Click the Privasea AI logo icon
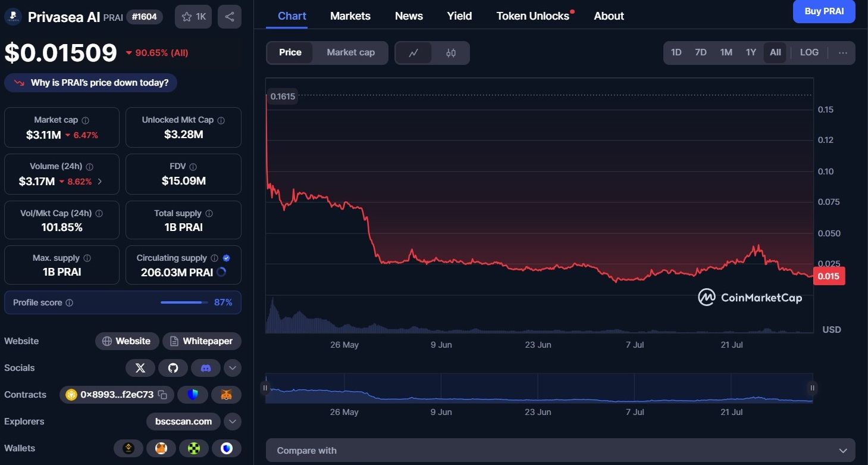 coord(13,17)
